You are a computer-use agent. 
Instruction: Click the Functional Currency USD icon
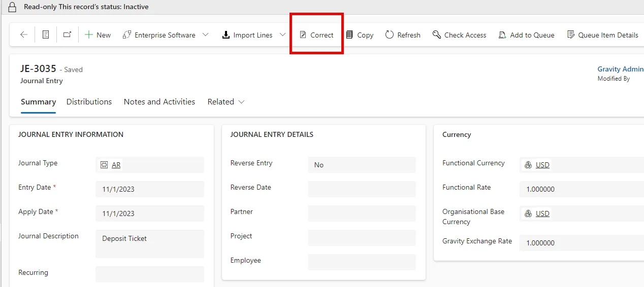[528, 165]
